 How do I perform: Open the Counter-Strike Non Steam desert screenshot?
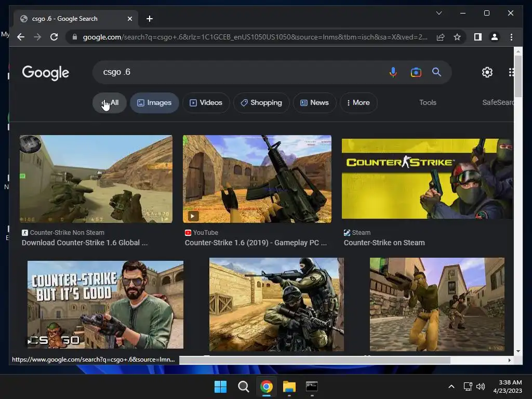(96, 179)
